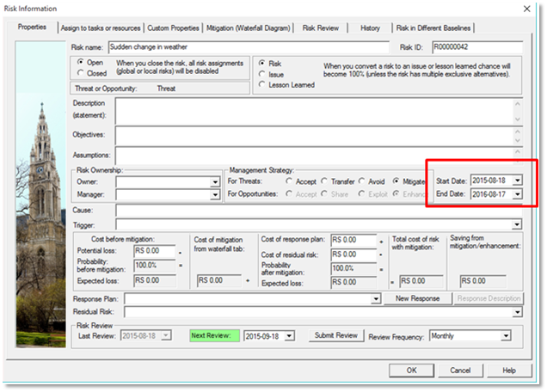Expand the Owner dropdown list
547x392 pixels.
click(x=214, y=182)
